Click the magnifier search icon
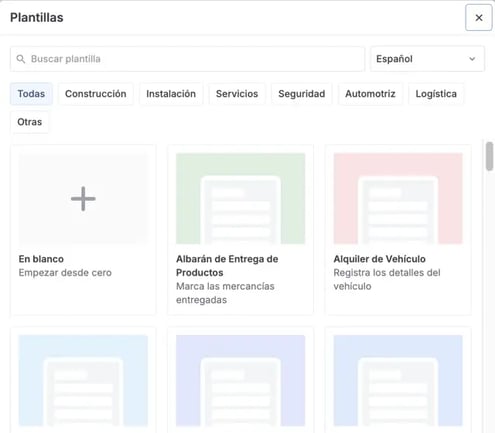This screenshot has width=495, height=433. (x=21, y=59)
